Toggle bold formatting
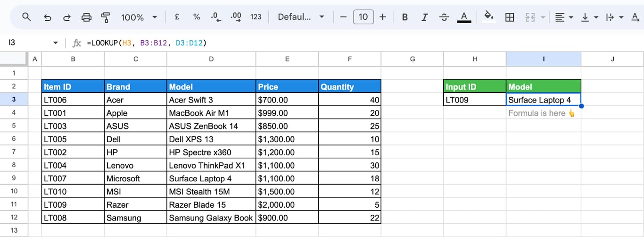 405,17
